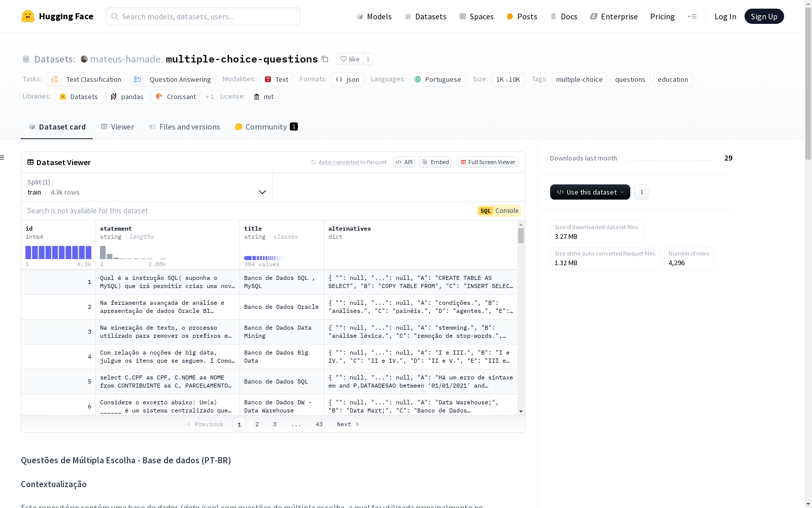Open the API button in viewer

tap(404, 162)
